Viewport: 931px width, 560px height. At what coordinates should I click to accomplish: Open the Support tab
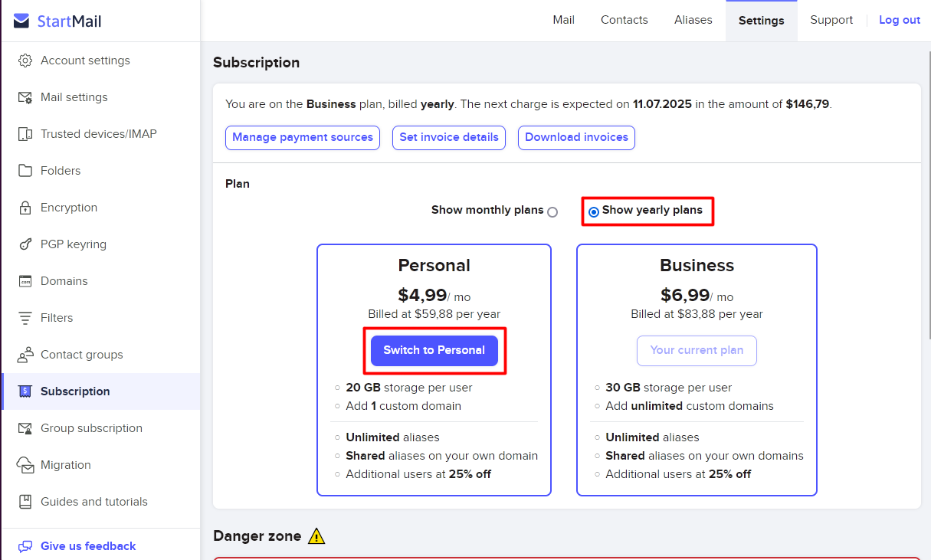[831, 20]
